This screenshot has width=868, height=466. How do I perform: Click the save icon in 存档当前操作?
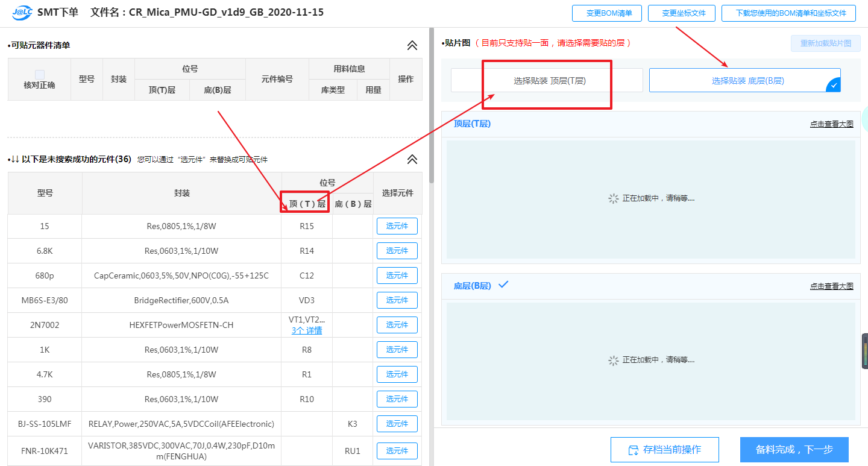634,450
